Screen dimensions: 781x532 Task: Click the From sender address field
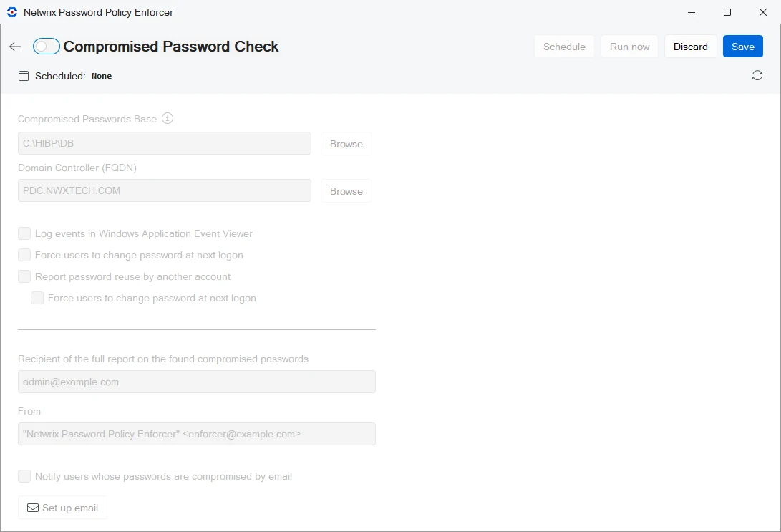tap(196, 434)
